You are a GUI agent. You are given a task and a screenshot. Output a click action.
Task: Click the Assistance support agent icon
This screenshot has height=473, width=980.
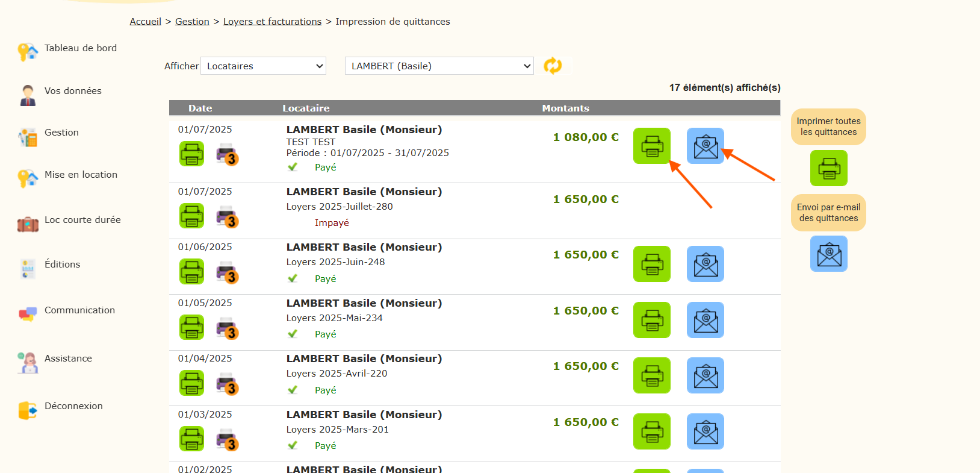28,363
